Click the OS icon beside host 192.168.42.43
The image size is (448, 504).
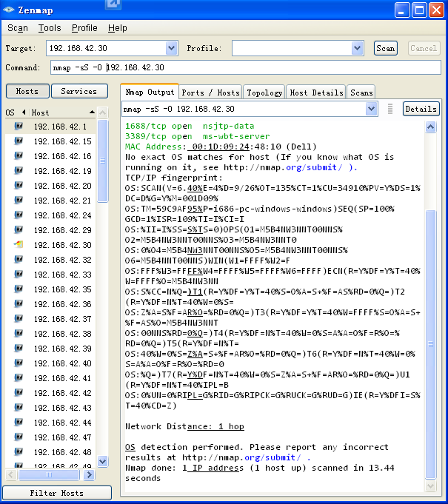[x=19, y=407]
